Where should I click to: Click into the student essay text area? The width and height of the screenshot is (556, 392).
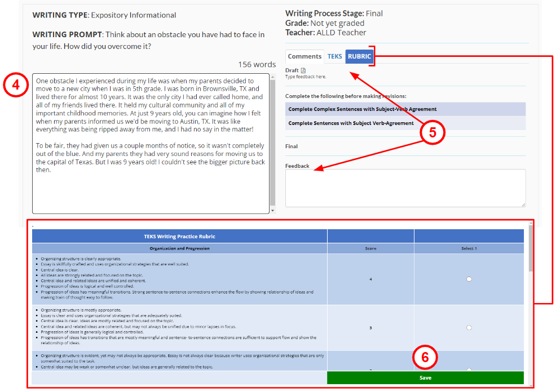[x=151, y=144]
